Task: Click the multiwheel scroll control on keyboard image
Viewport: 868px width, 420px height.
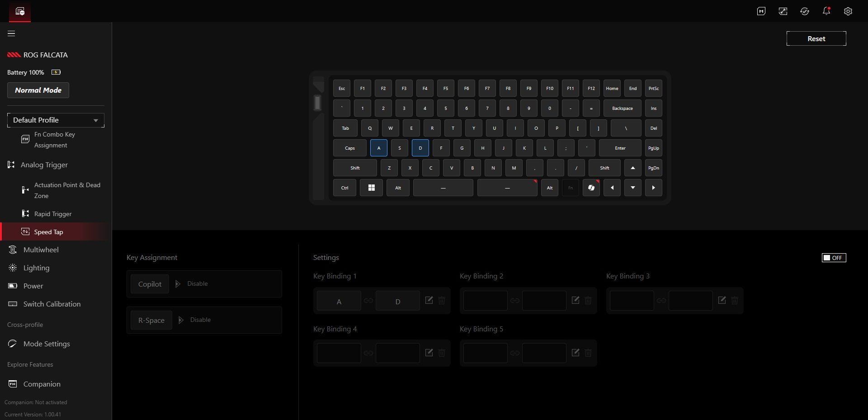Action: [317, 103]
